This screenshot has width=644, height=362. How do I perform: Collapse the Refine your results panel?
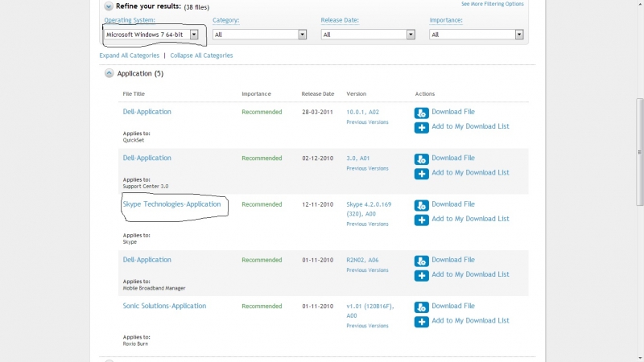109,6
